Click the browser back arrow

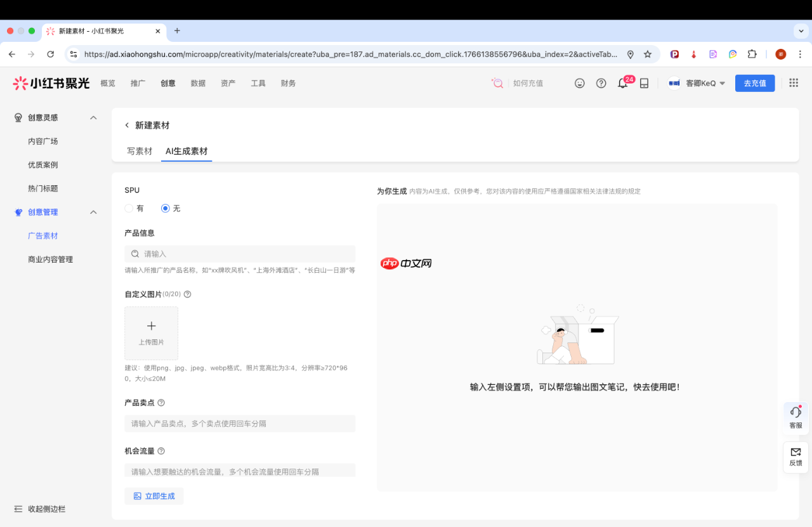tap(12, 55)
